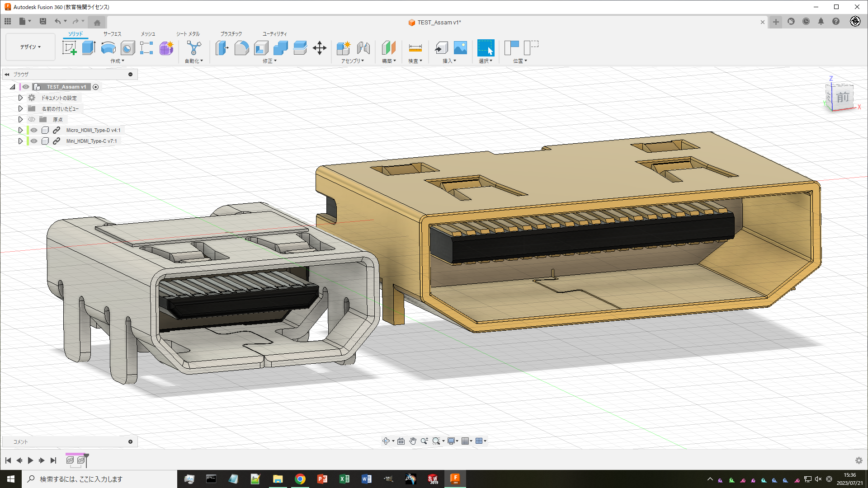
Task: Tick the Micro_HDMI_Type-D selection box
Action: pos(45,130)
